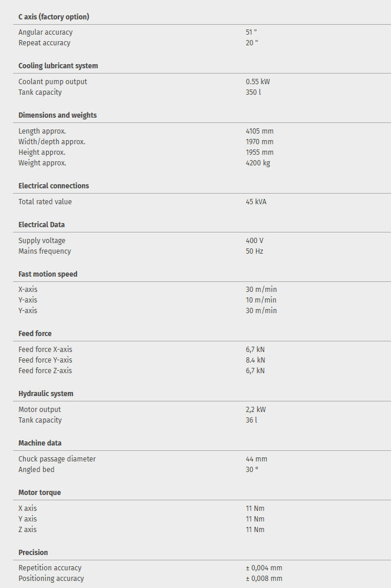Click the Coolant pump output label

click(52, 82)
